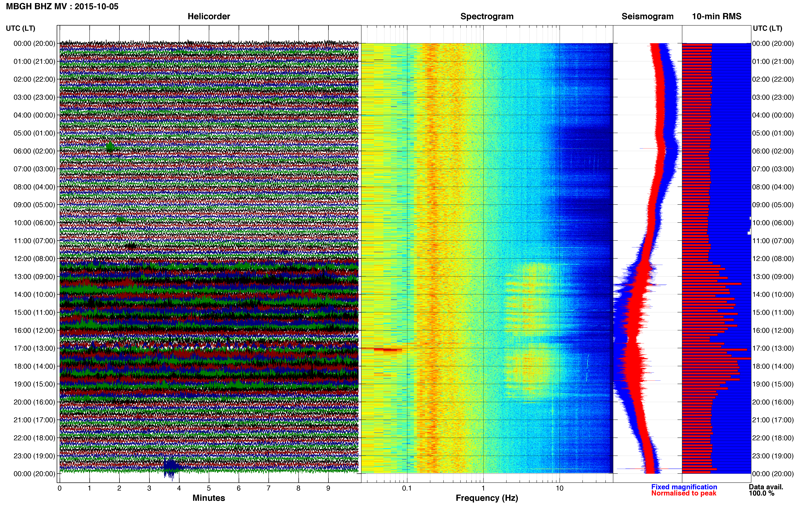Screen dimensions: 812x508
Task: Click the title text MBGH BHZ MV : 2015-10-05
Action: 62,6
